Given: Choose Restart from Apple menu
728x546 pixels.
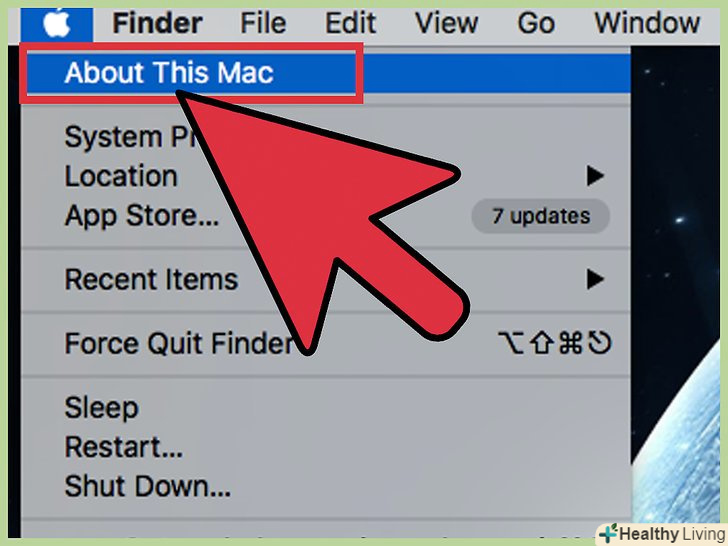Looking at the screenshot, I should point(326,447).
